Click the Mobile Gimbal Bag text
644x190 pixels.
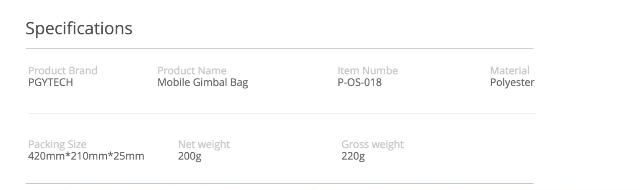[203, 83]
